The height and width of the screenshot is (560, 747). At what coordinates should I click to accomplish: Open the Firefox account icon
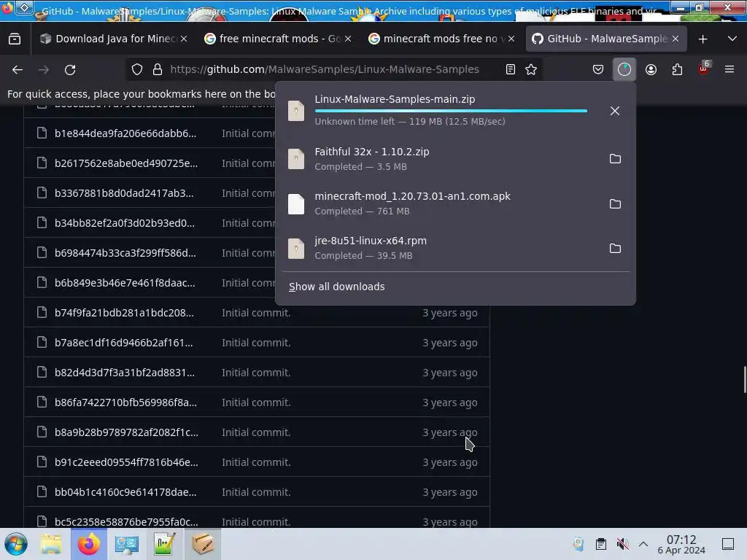click(x=651, y=69)
